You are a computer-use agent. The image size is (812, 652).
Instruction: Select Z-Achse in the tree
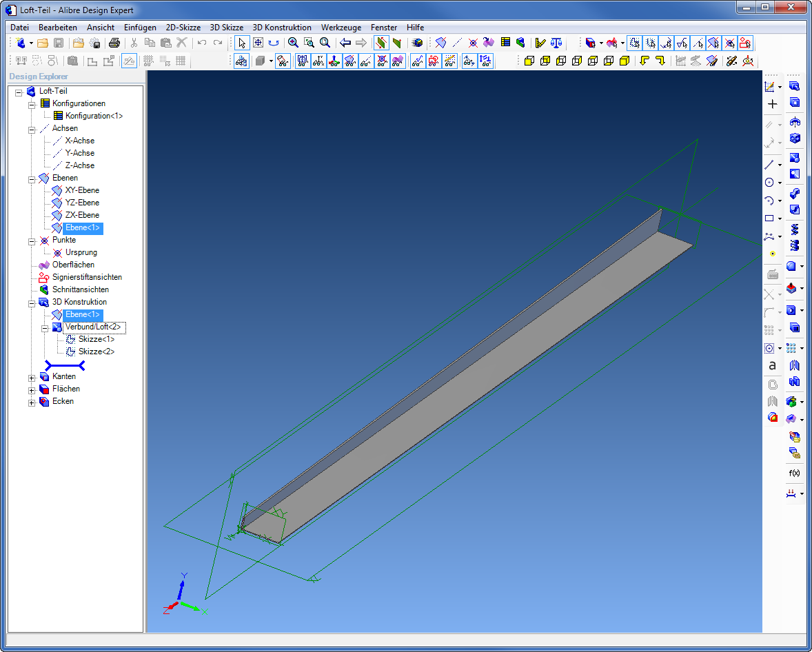point(80,165)
